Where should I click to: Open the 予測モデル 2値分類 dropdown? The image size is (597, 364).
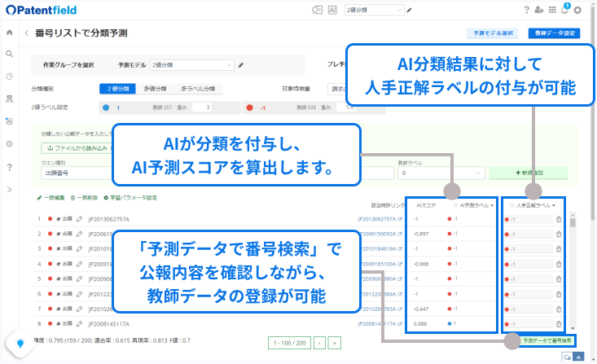pyautogui.click(x=192, y=65)
